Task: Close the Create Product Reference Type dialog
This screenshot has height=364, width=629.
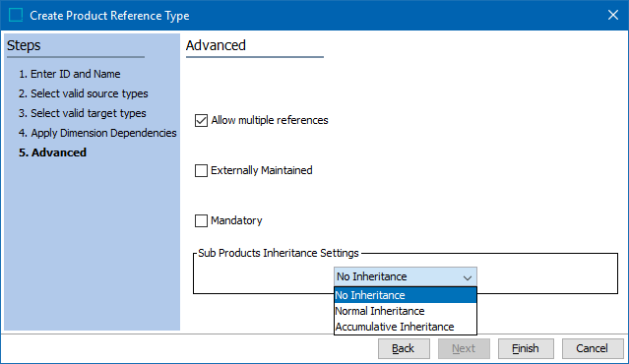Action: pyautogui.click(x=613, y=15)
